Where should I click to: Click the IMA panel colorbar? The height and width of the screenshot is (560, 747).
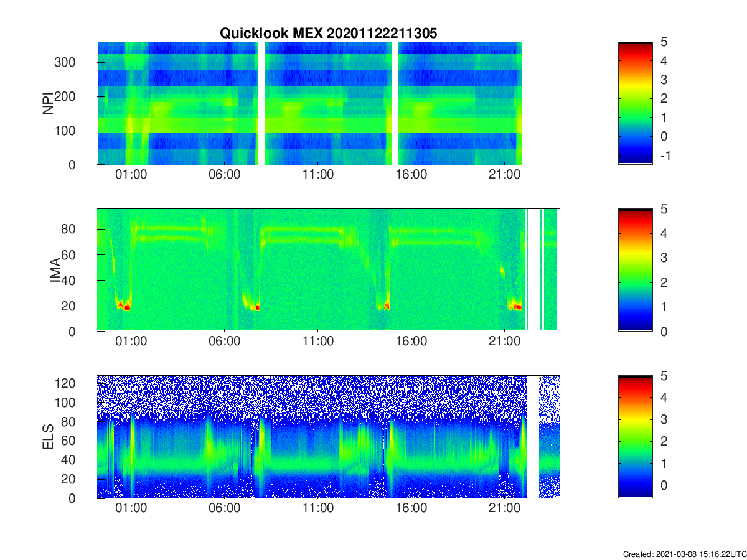pos(636,270)
